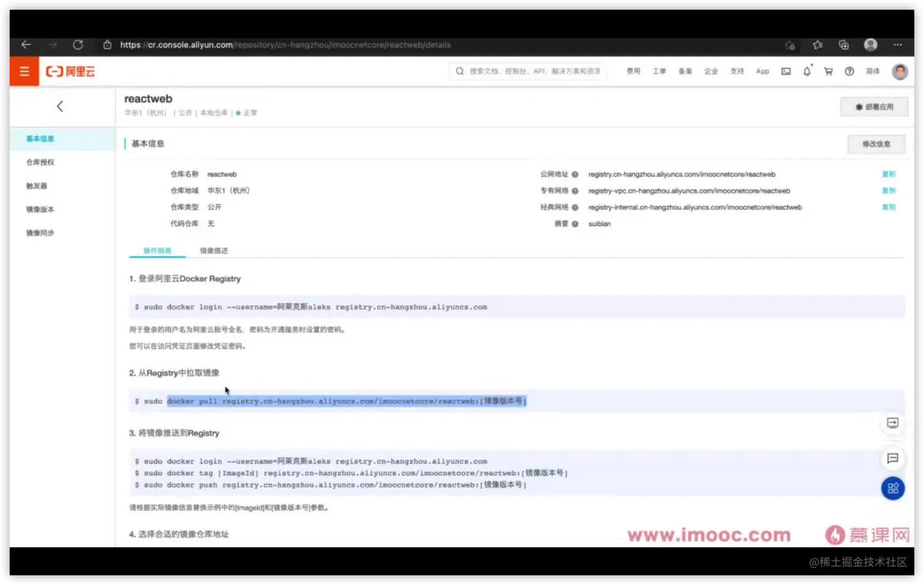Viewport: 924px width, 585px height.
Task: Open the notifications bell icon
Action: coord(807,72)
